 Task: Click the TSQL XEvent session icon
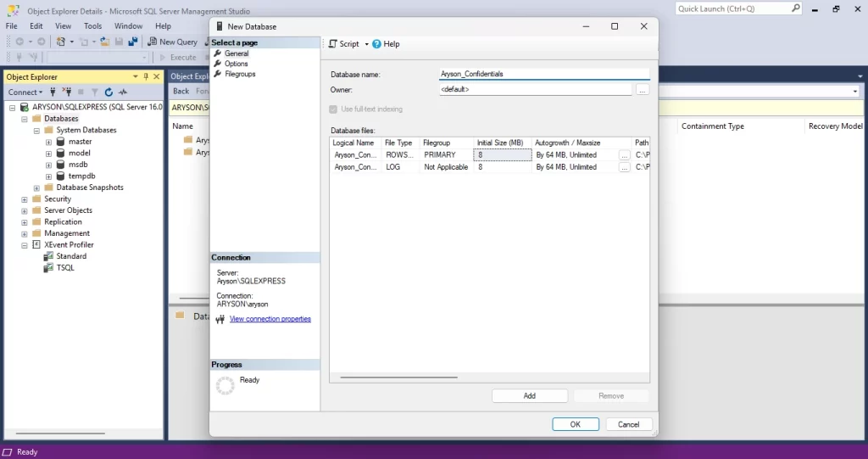48,268
